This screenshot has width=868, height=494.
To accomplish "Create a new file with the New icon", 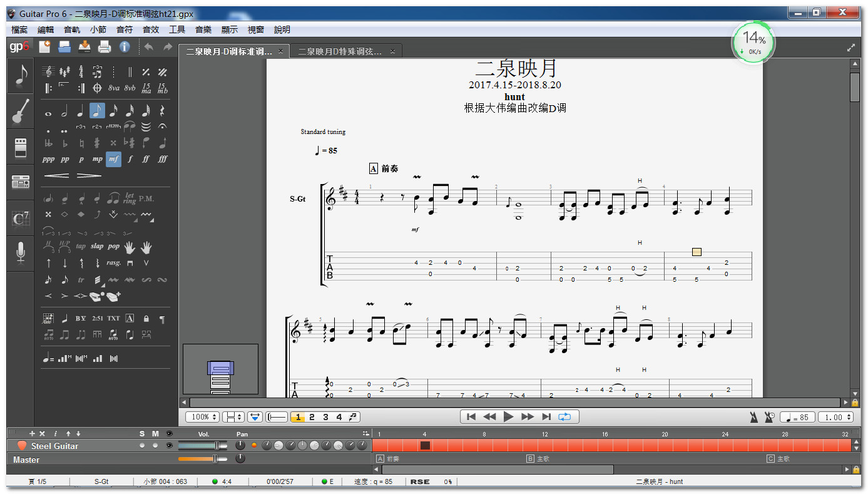I will (44, 46).
